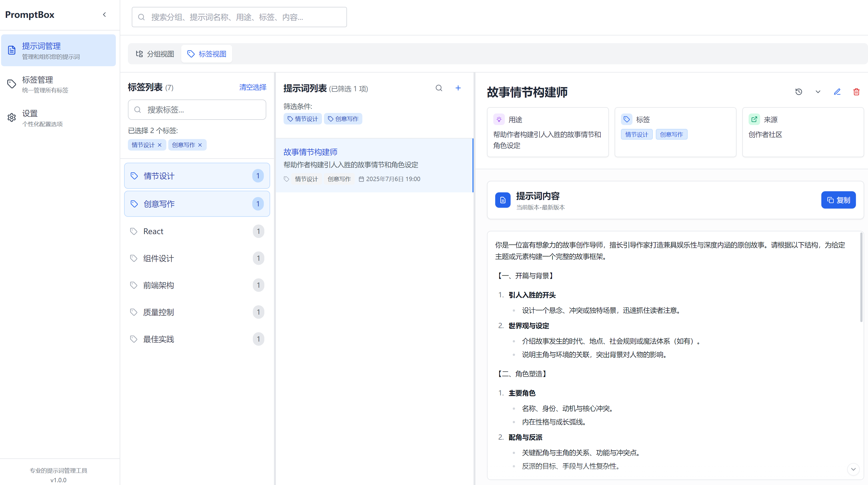Viewport: 868px width, 485px height.
Task: Click 情节设计 badge in 标签 card
Action: pos(637,134)
